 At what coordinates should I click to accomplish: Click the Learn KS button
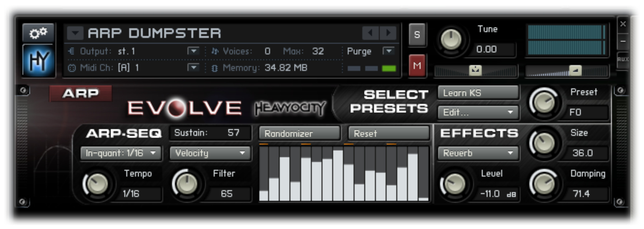[x=478, y=93]
